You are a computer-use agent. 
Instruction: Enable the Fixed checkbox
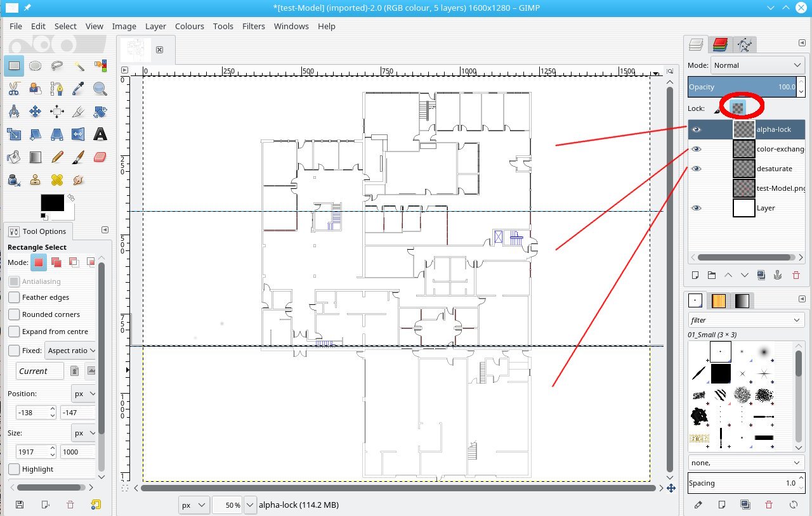14,351
